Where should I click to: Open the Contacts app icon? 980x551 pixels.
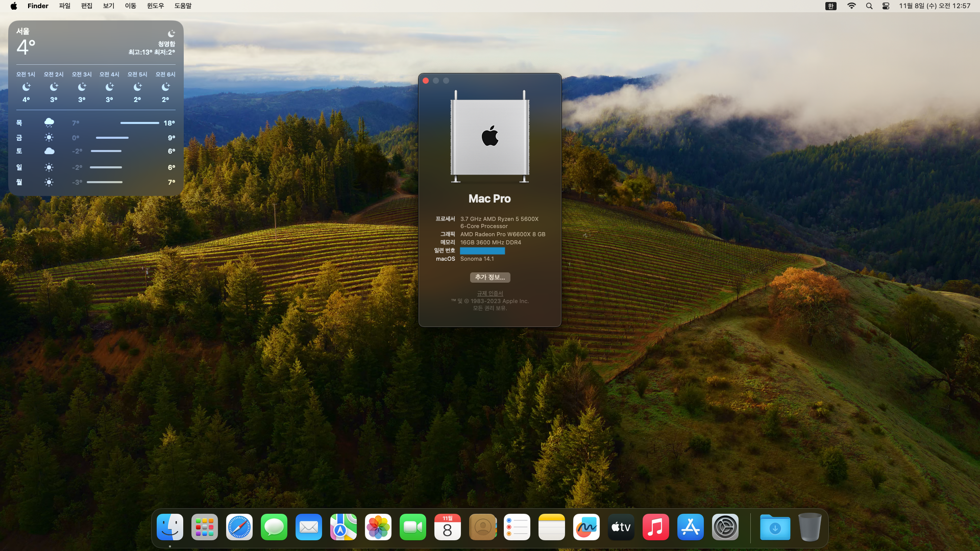click(x=482, y=527)
